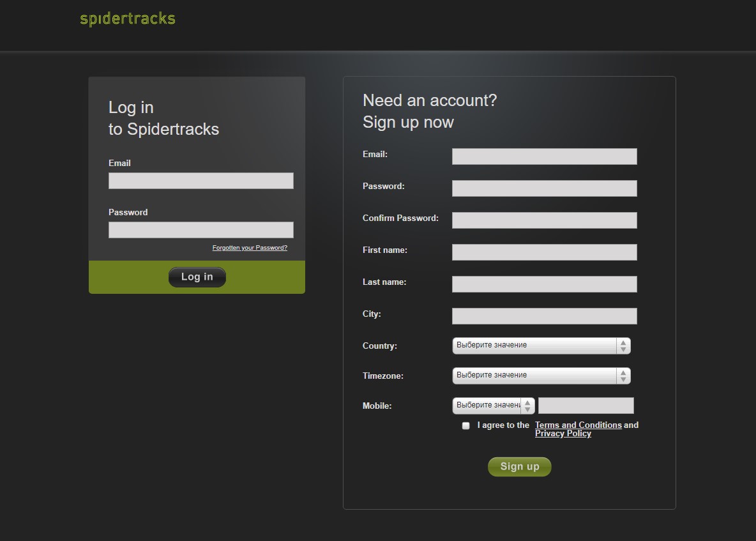756x541 pixels.
Task: Click the 'Country:' label
Action: pos(380,346)
